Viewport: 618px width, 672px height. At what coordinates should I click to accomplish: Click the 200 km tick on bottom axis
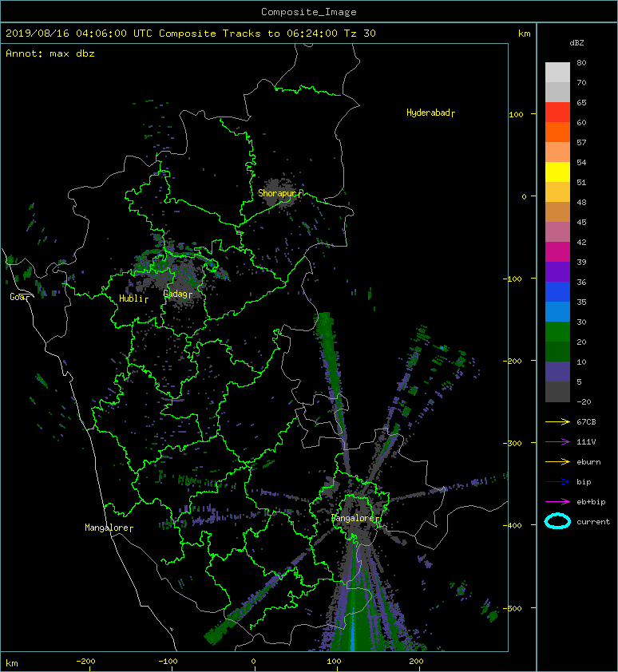417,662
